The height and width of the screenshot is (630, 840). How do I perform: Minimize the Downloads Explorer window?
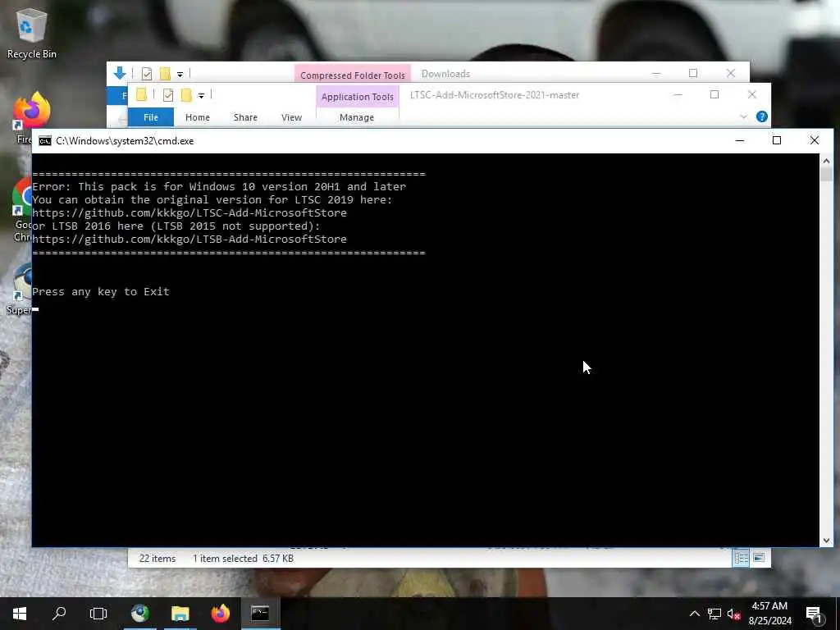point(656,73)
